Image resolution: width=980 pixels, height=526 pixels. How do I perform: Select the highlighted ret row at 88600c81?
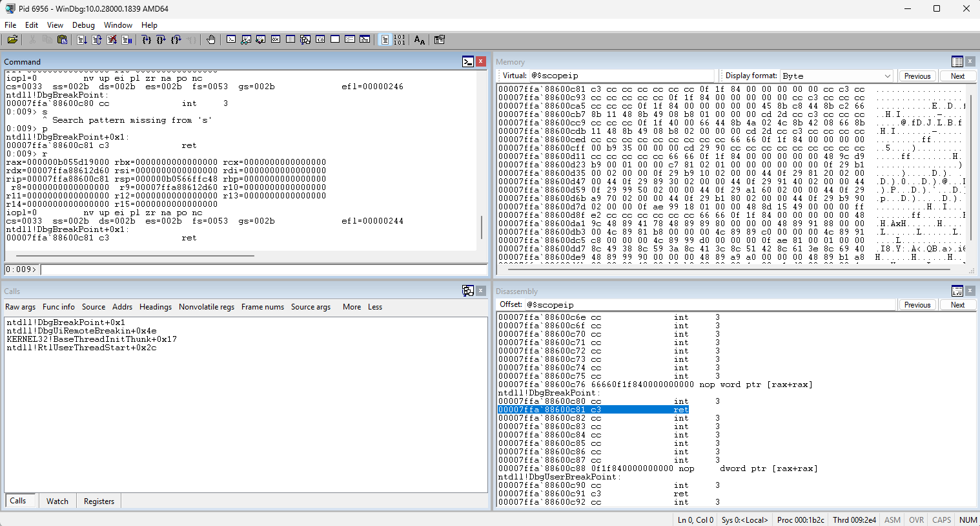click(x=593, y=410)
